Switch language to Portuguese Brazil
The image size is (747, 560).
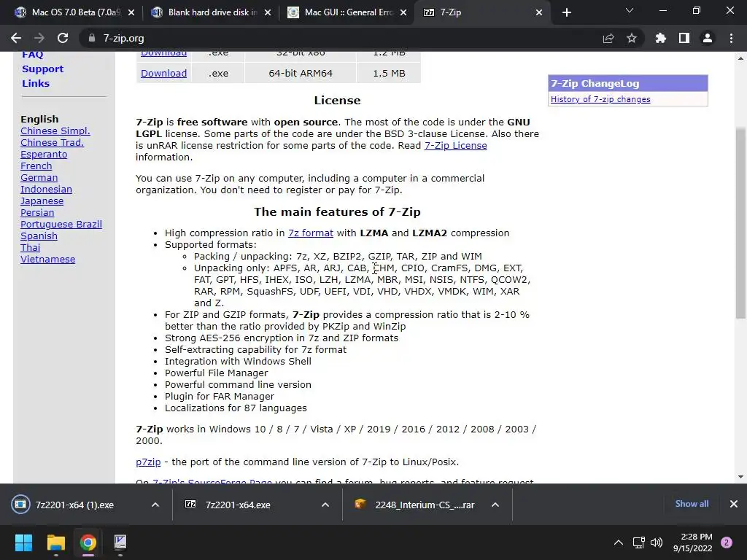coord(61,225)
